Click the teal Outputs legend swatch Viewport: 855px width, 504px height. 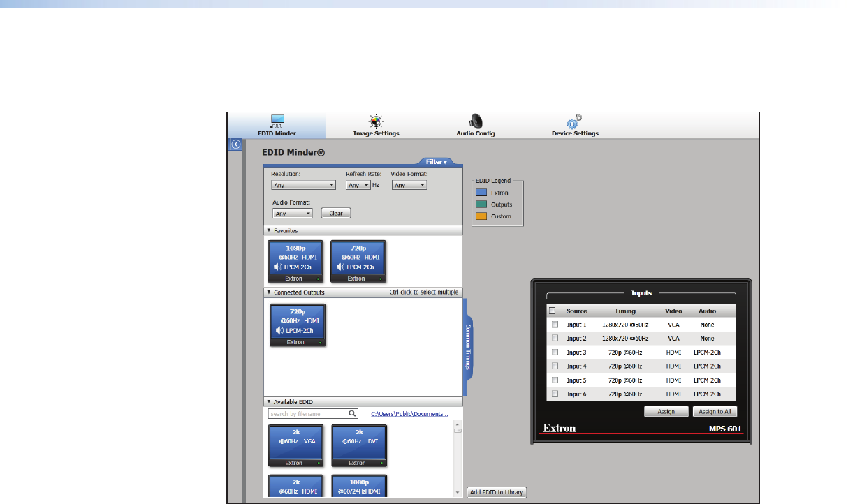coord(481,205)
